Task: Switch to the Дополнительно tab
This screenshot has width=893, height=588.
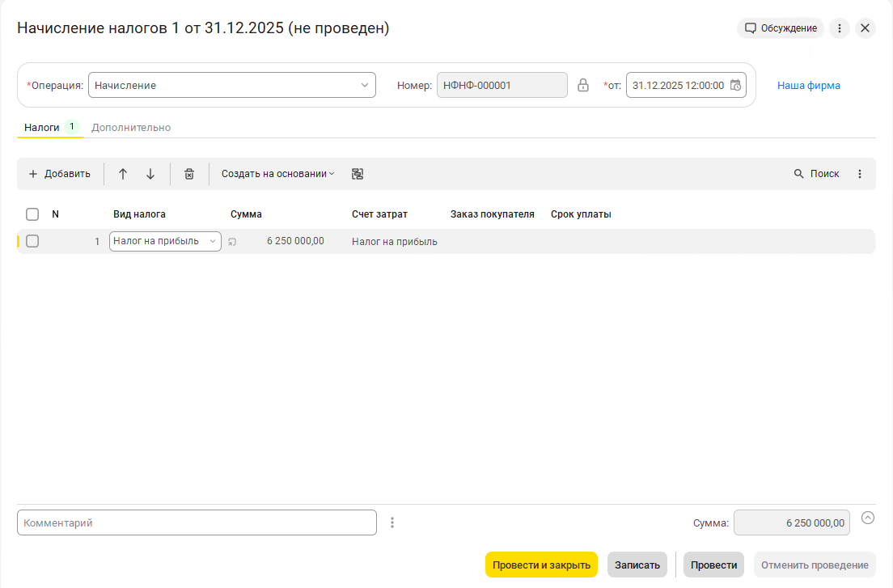Action: (131, 128)
